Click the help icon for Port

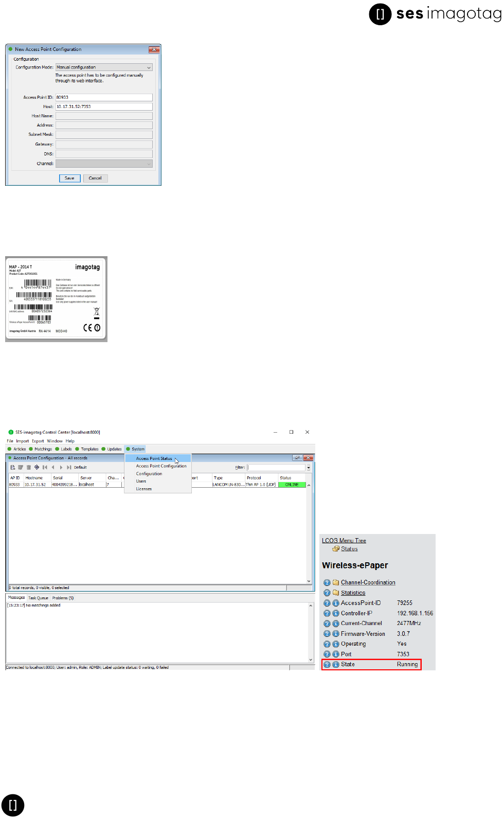327,654
